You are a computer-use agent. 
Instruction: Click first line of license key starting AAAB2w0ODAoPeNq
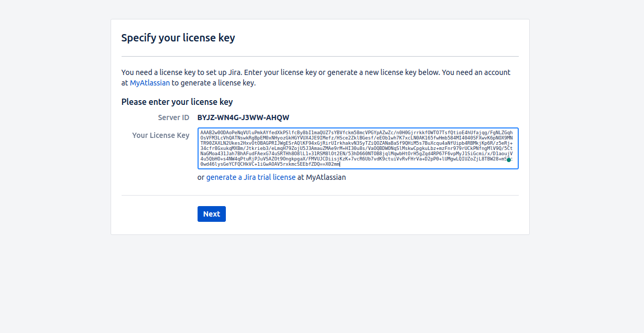click(x=356, y=133)
